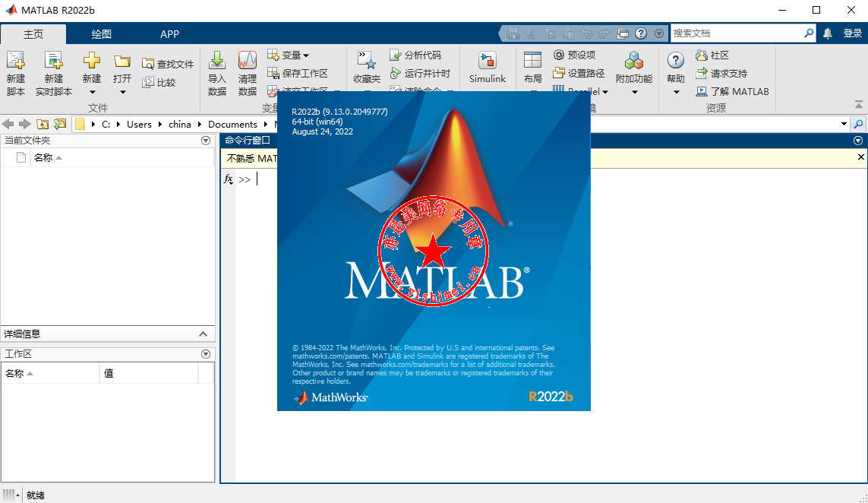Open Command Window panel actions menu

point(858,141)
